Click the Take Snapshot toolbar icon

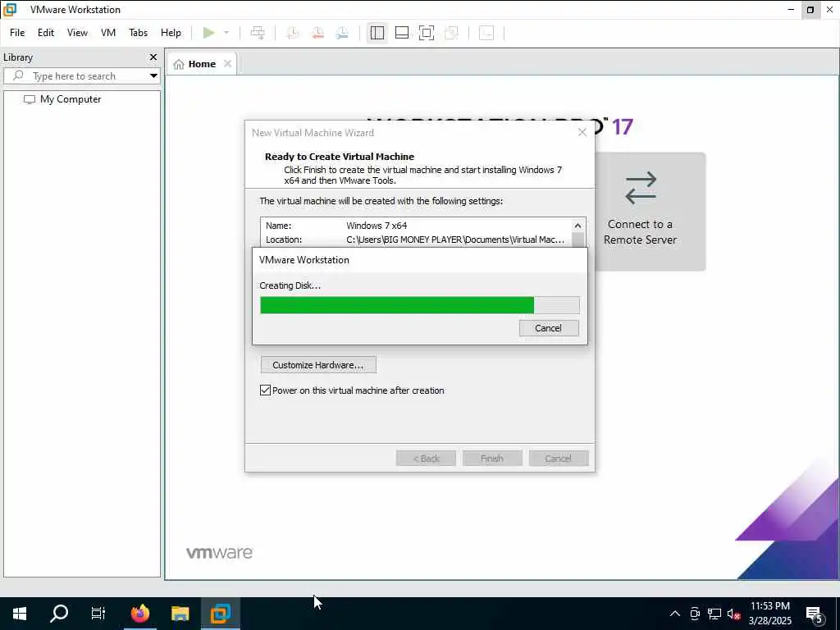point(293,33)
